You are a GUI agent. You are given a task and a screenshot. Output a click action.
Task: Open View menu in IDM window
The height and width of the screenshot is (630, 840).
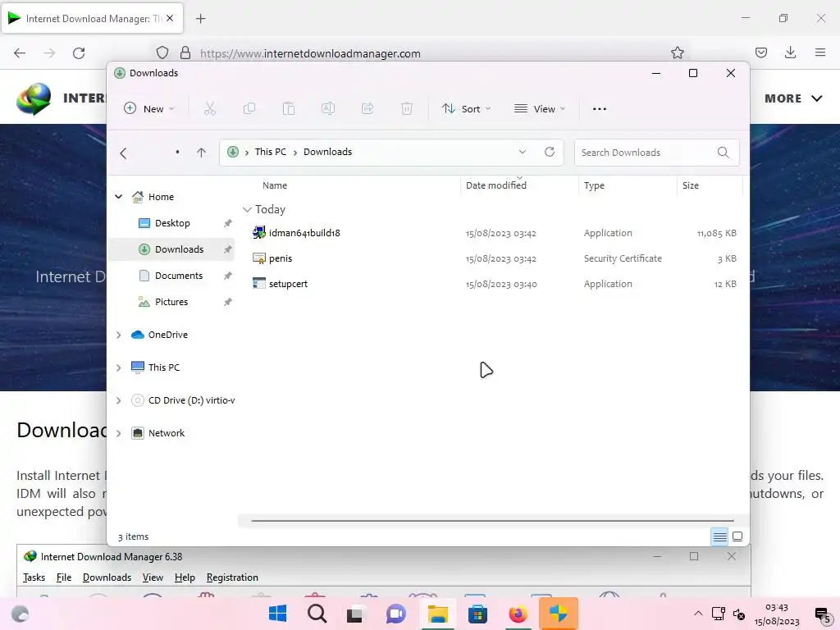pos(153,577)
